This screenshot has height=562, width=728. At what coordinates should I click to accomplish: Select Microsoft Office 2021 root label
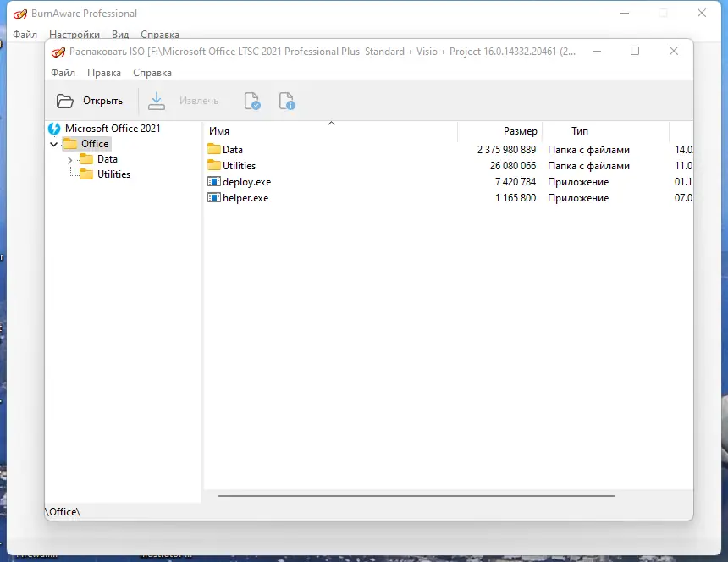113,129
